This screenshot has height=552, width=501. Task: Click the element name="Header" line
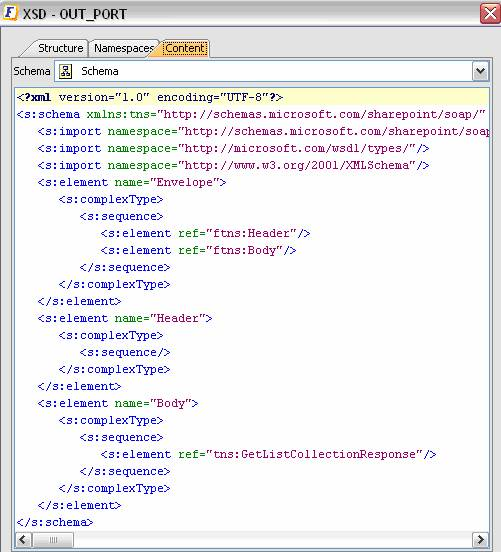[x=125, y=318]
